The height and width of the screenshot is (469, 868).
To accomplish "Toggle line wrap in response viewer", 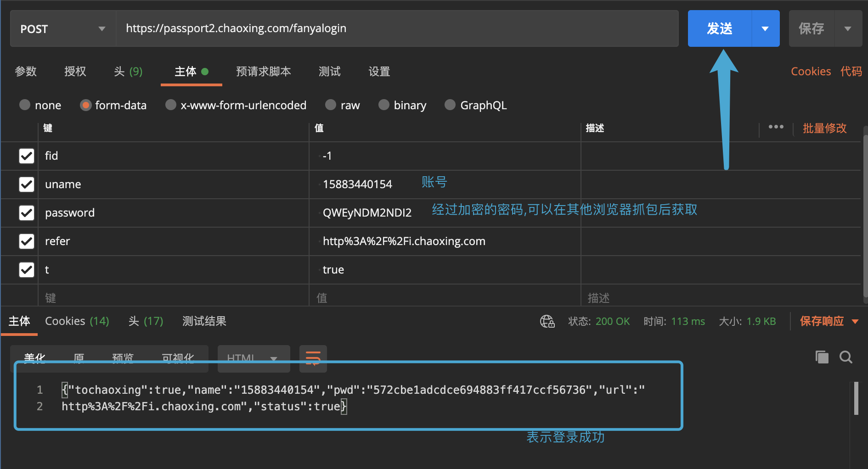I will [313, 358].
